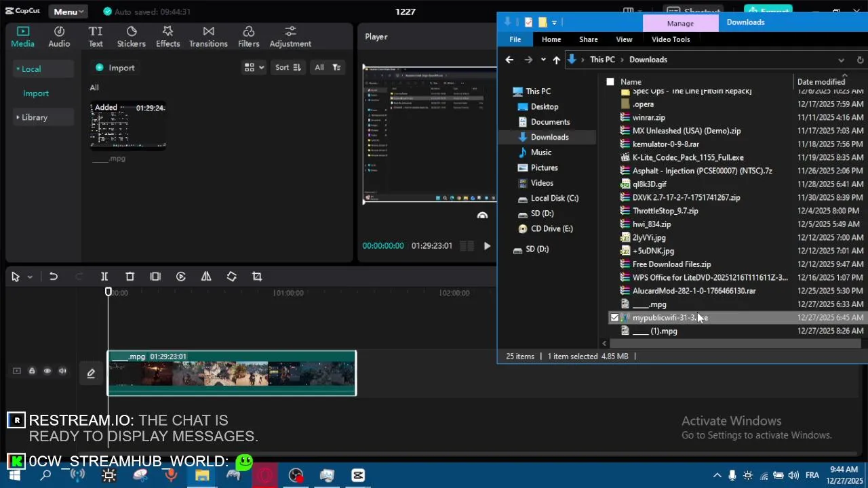Play the preview in CapCut Player
868x488 pixels.
(487, 246)
